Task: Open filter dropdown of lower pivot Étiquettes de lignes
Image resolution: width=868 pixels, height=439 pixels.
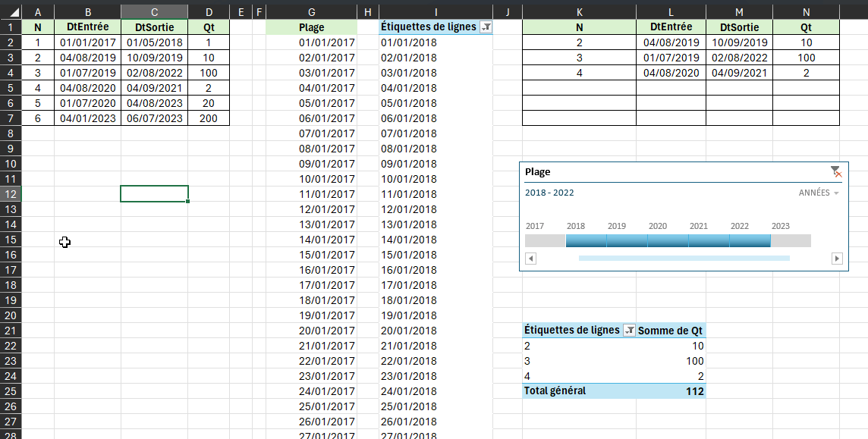Action: point(630,331)
